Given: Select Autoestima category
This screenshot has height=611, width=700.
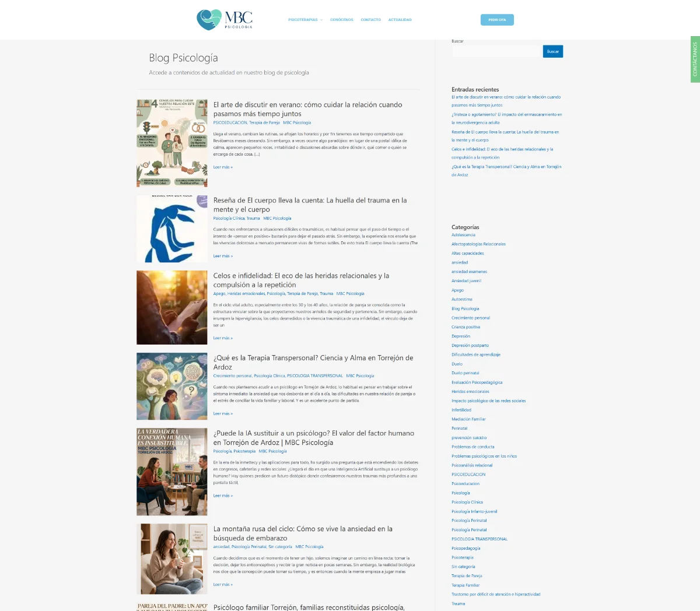Looking at the screenshot, I should pyautogui.click(x=462, y=300).
